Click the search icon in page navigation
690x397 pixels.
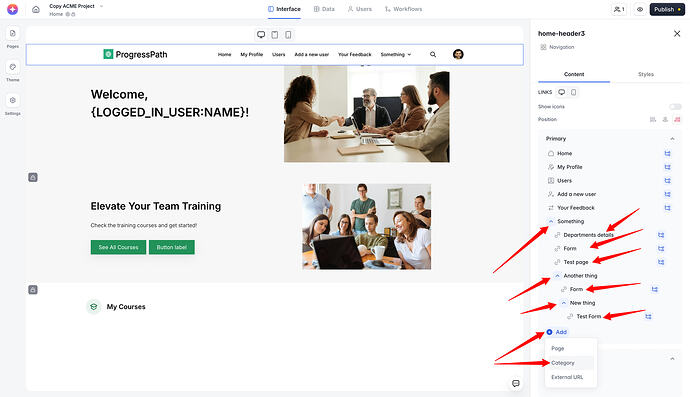coord(433,55)
